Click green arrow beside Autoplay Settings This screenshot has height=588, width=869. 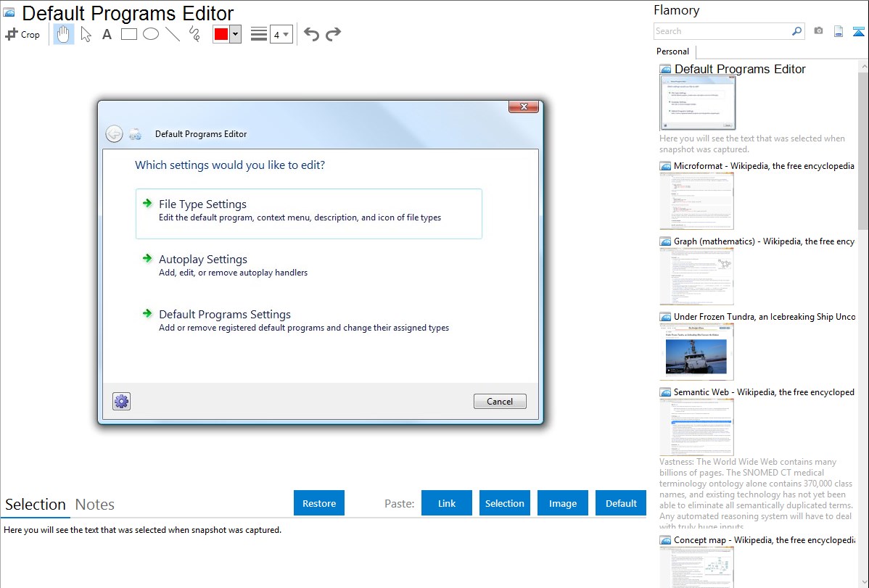(147, 258)
